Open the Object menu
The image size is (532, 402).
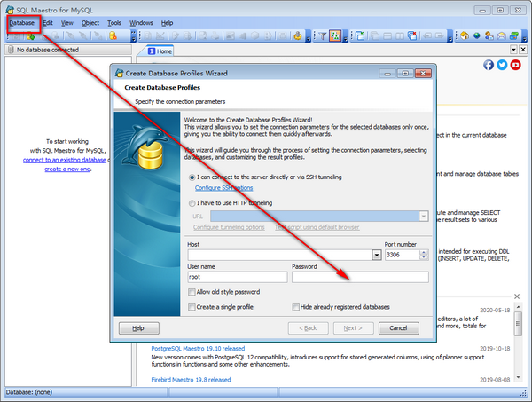coord(90,23)
